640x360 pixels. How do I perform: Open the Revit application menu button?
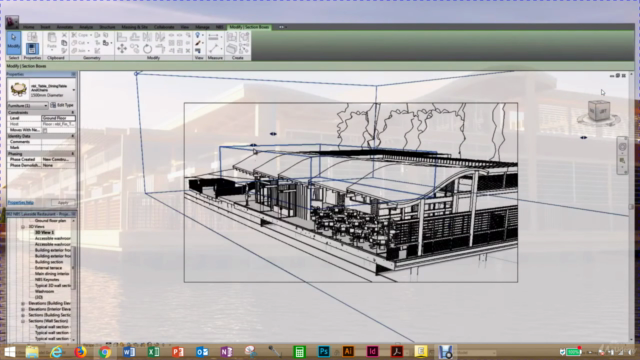click(x=12, y=21)
